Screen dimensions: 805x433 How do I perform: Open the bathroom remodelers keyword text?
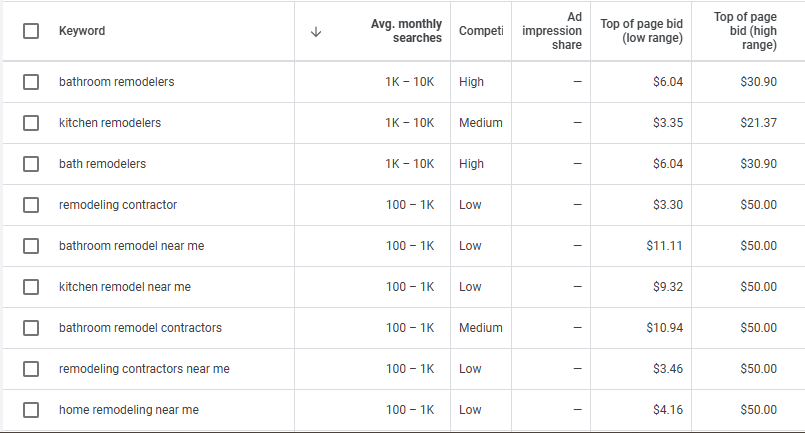pyautogui.click(x=117, y=82)
